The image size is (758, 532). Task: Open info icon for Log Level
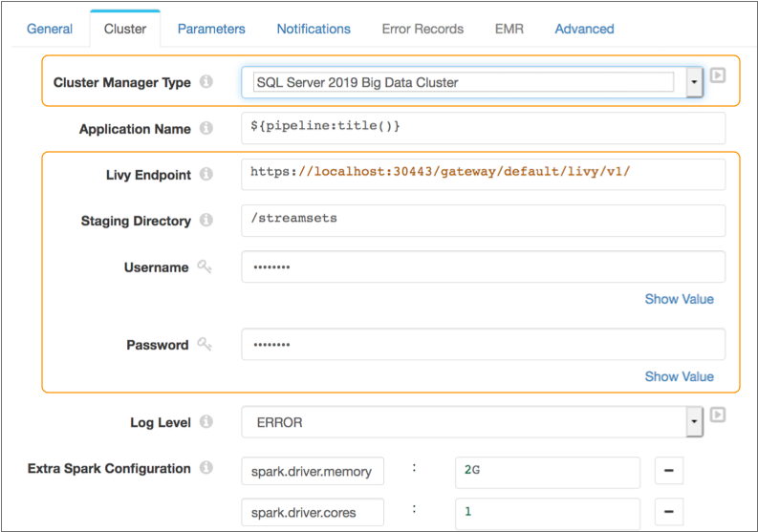pyautogui.click(x=206, y=421)
